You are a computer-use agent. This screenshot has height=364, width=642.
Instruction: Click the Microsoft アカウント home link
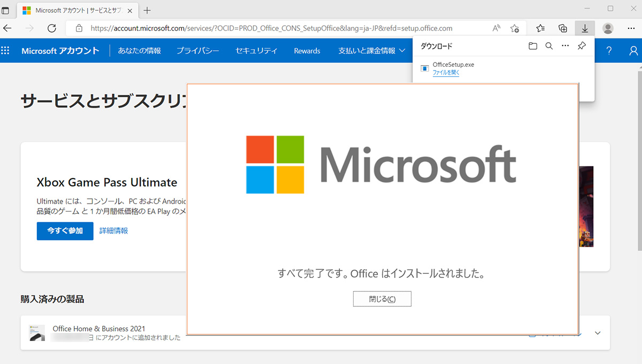pyautogui.click(x=60, y=51)
